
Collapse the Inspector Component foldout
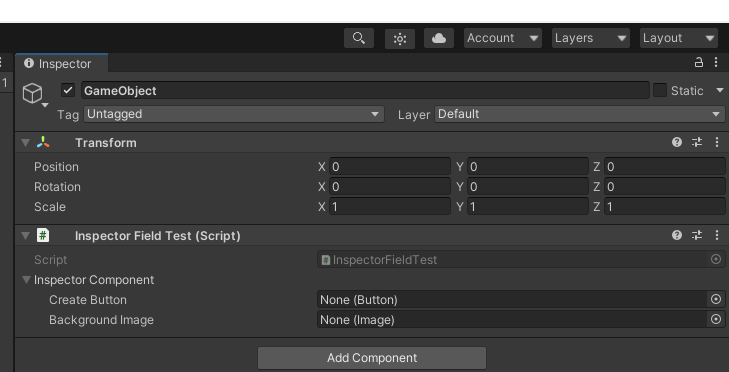coord(27,280)
